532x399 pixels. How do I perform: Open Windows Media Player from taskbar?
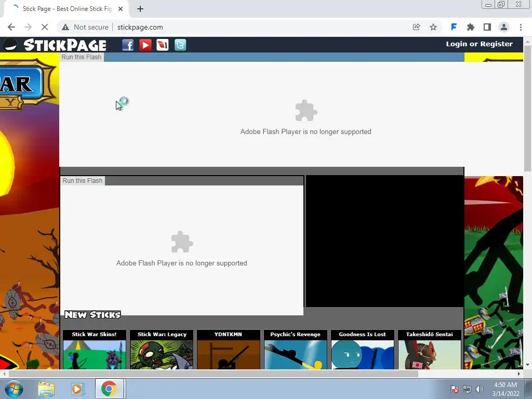[x=77, y=389]
